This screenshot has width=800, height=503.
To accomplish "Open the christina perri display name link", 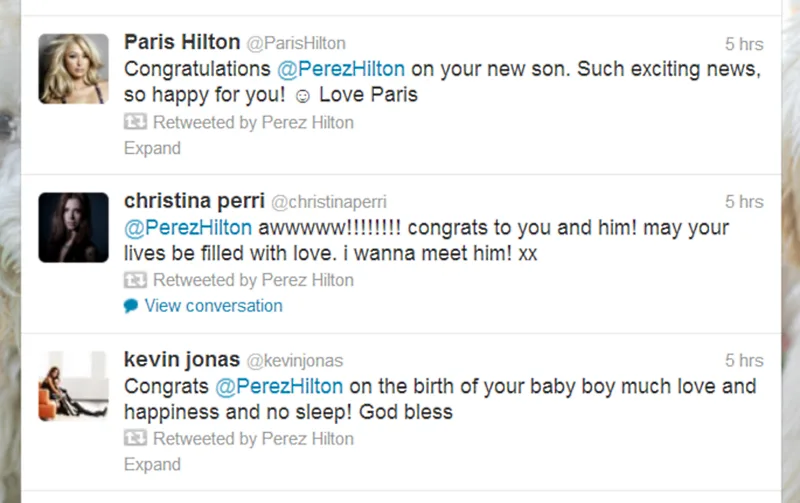I will 193,200.
